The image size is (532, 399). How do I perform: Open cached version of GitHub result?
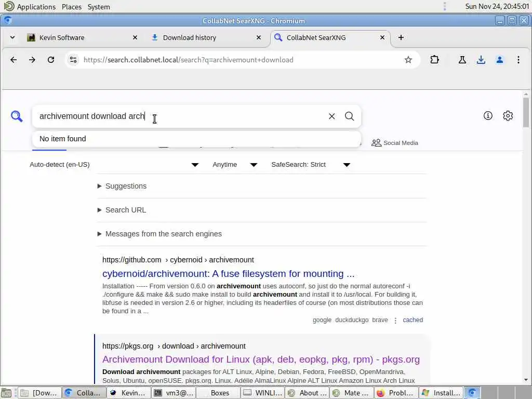pos(413,320)
